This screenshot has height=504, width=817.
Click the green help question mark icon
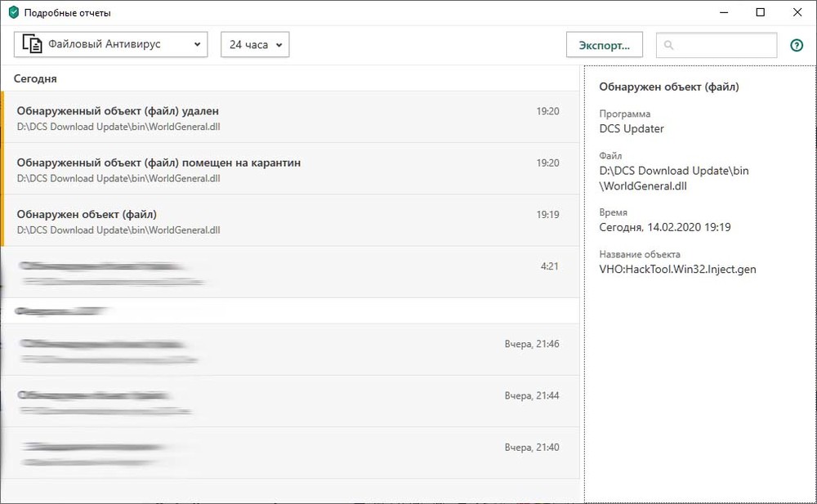pos(797,46)
